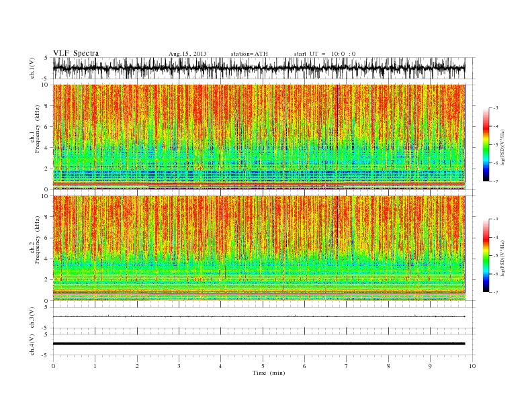Click the time axis tick label "7"
Viewport: 532px width, 411px height.
(x=347, y=366)
